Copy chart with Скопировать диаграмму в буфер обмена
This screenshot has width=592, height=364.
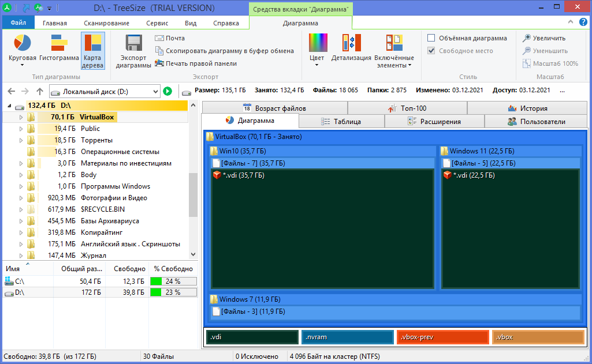[224, 51]
